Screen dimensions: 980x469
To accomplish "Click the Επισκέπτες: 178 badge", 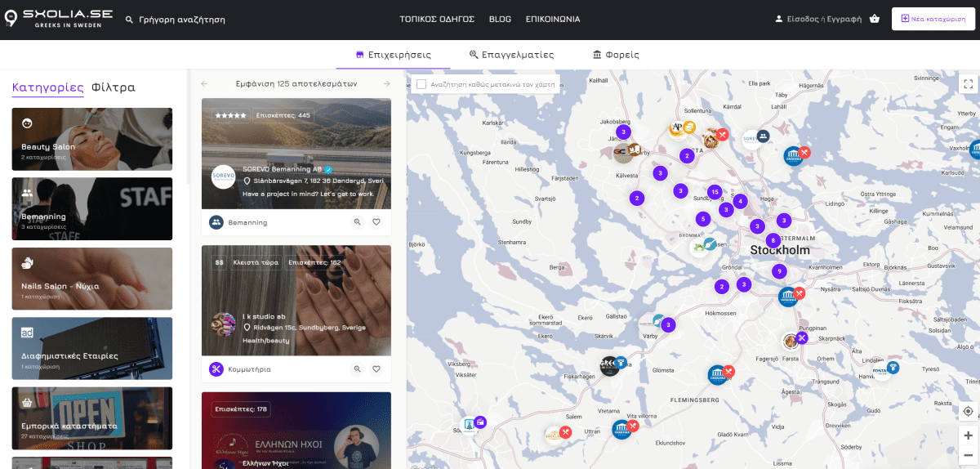I will [x=241, y=409].
